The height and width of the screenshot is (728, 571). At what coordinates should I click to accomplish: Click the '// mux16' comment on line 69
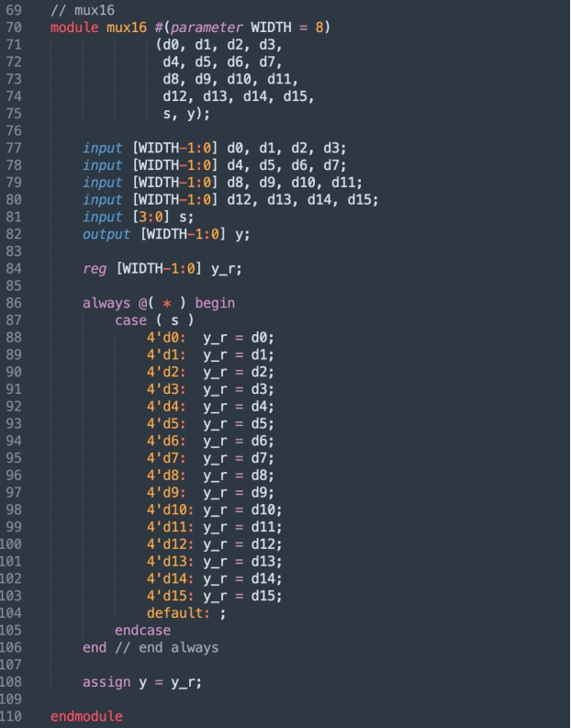tap(78, 9)
